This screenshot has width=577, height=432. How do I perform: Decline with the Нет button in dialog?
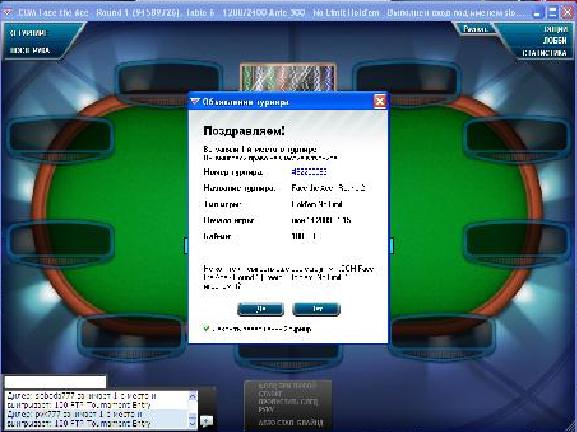[316, 309]
